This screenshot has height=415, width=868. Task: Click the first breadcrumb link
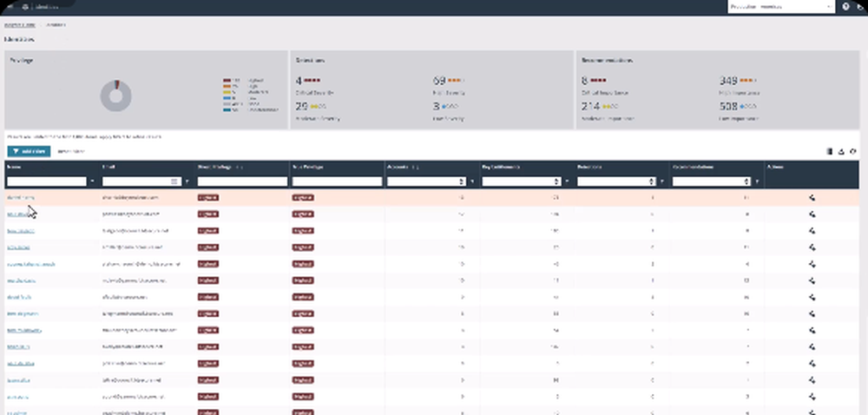pos(20,25)
